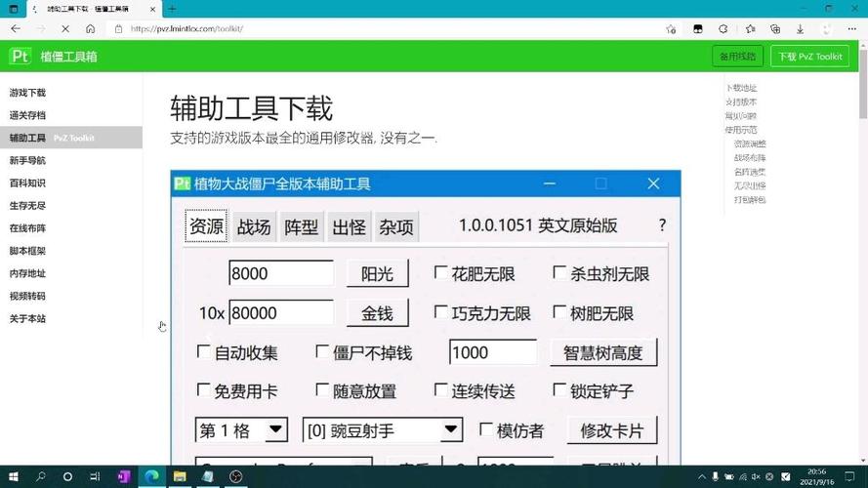This screenshot has height=488, width=868.
Task: Click the page vertical scrollbar thumb
Action: [x=863, y=83]
